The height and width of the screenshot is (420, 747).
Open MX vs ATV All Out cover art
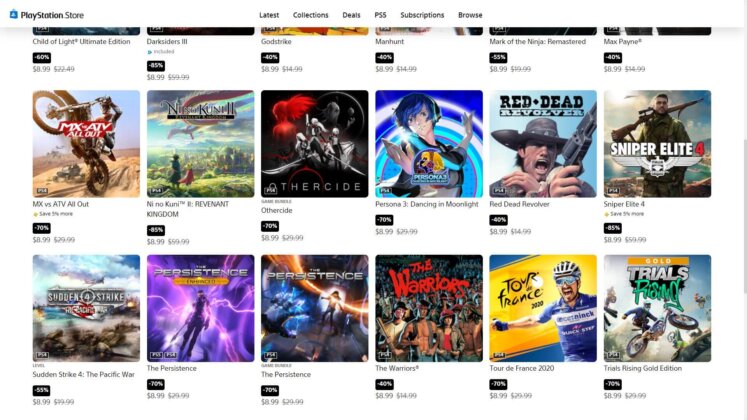(x=86, y=144)
